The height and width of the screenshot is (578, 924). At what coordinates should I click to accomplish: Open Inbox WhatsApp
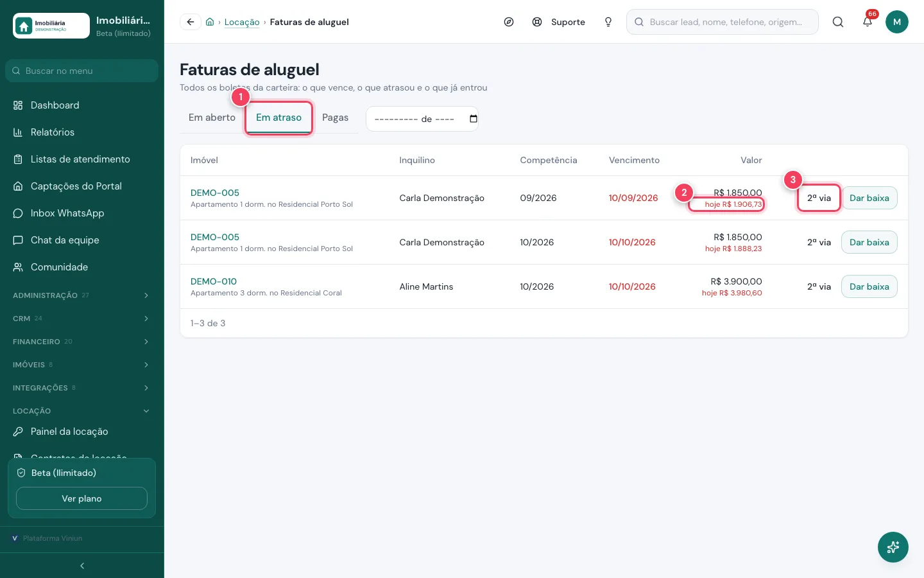point(82,213)
